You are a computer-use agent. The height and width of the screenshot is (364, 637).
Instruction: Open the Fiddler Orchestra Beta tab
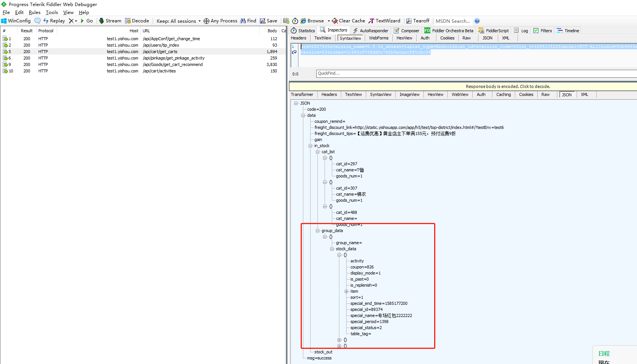click(x=449, y=31)
